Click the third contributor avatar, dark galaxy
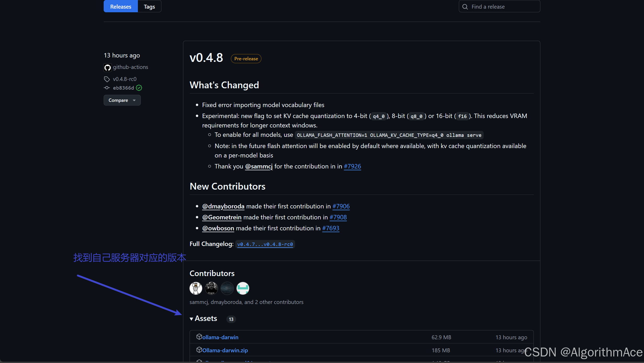 pos(227,288)
